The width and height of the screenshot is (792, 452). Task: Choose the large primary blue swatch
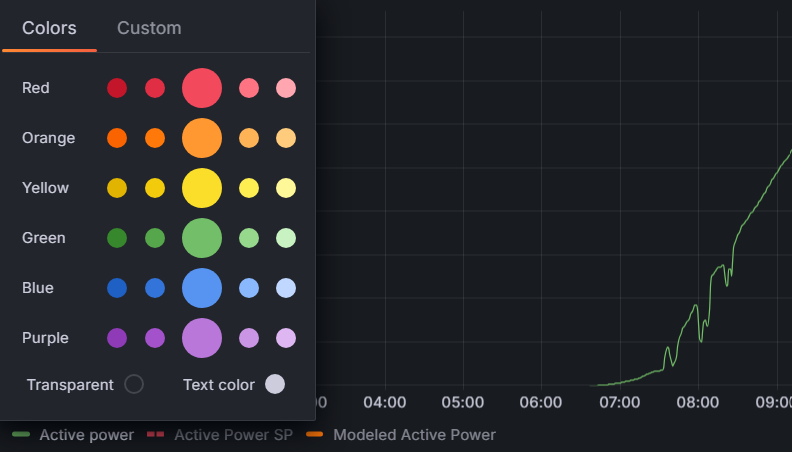(x=202, y=288)
